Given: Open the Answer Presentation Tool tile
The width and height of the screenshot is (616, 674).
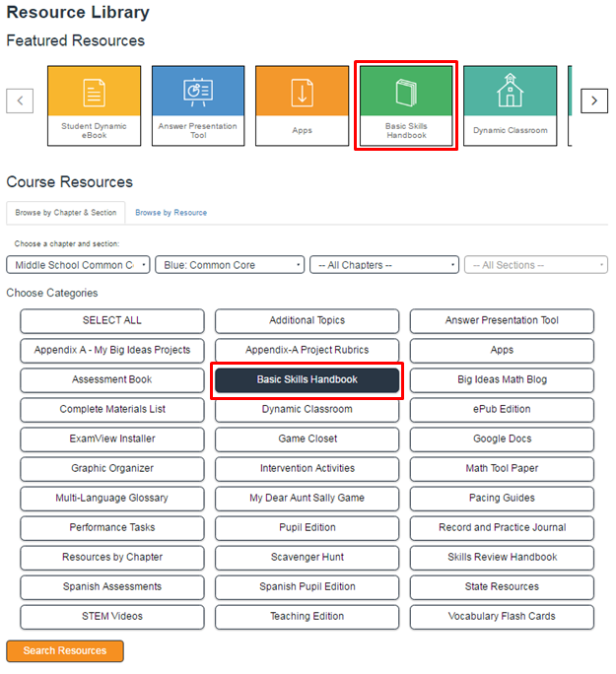Looking at the screenshot, I should coord(198,105).
